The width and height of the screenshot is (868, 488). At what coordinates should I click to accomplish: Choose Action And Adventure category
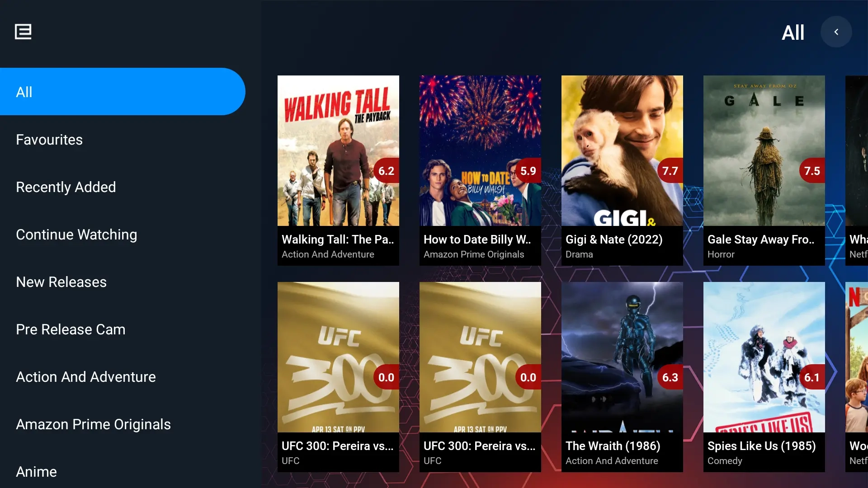(x=86, y=377)
